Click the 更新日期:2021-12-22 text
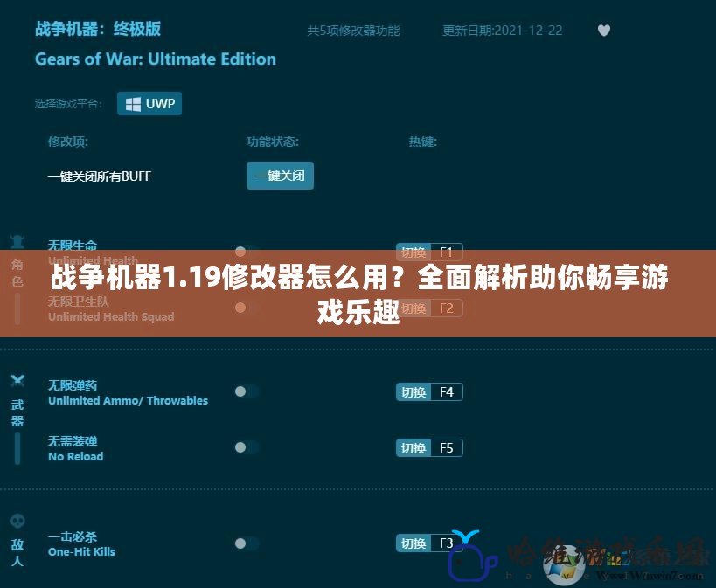 click(503, 31)
